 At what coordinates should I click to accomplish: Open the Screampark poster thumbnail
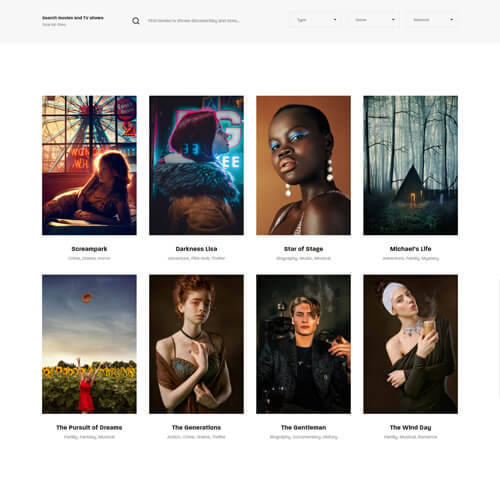(89, 165)
